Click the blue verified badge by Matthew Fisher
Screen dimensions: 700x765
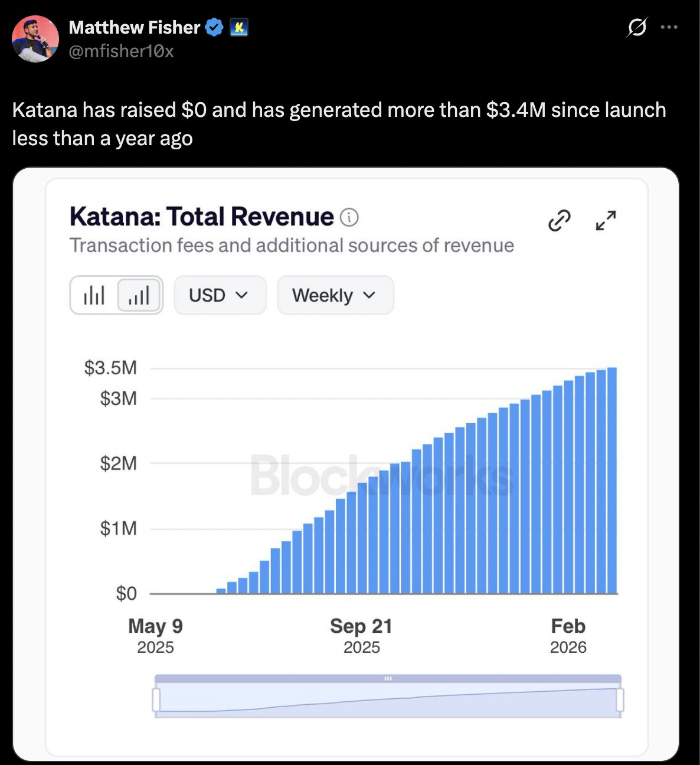pos(213,27)
